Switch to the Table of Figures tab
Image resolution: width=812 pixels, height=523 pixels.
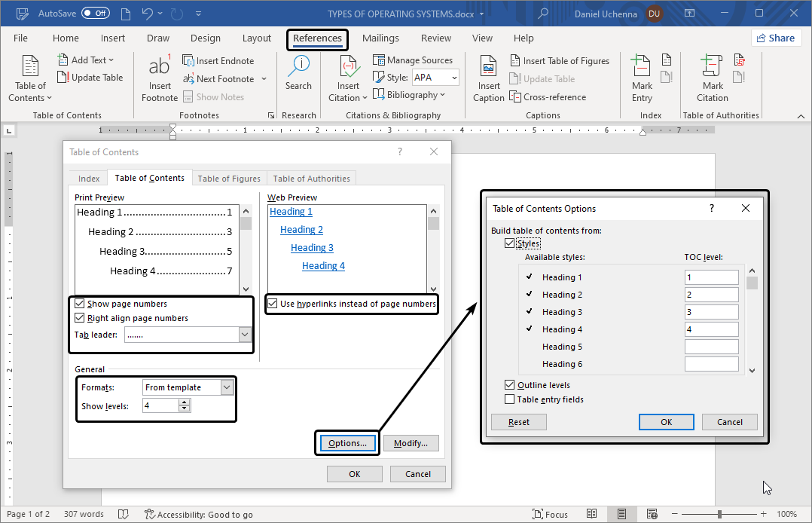tap(229, 179)
